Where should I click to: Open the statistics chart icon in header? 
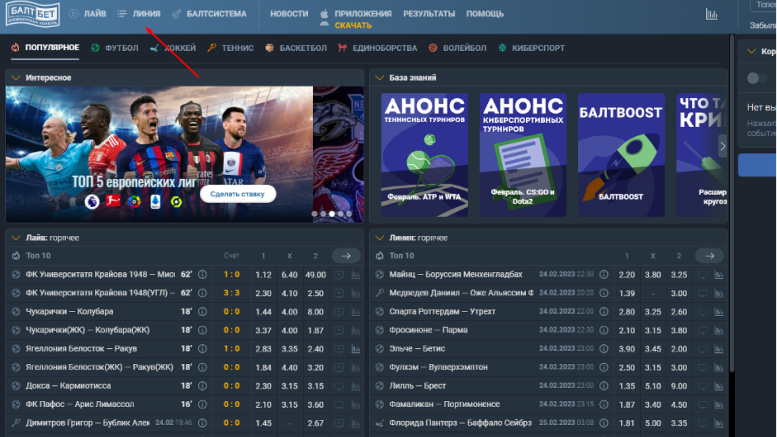click(711, 14)
